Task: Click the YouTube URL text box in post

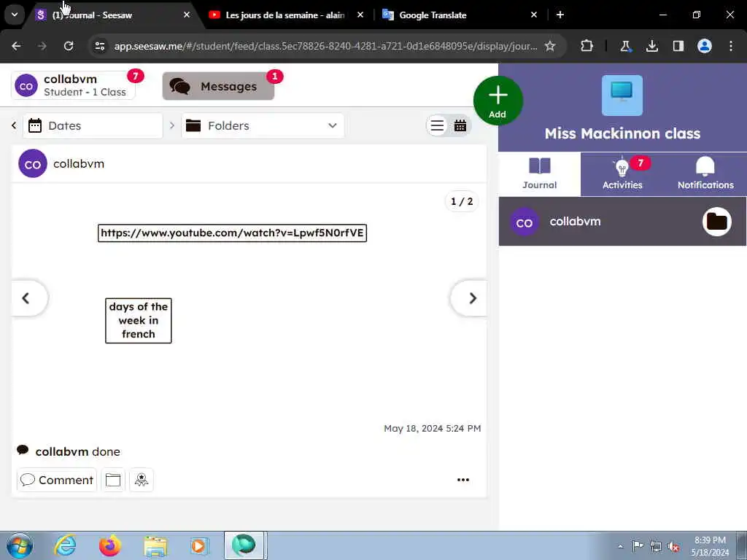Action: tap(232, 233)
